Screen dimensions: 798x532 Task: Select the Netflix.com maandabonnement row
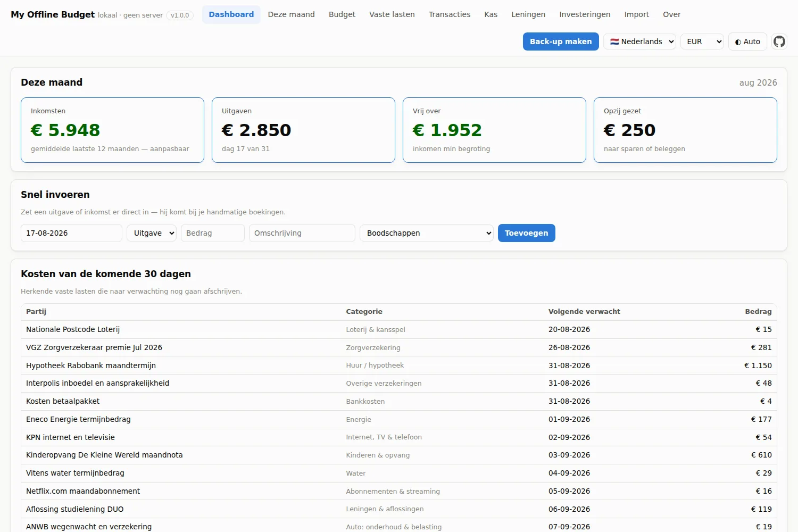[x=399, y=491]
